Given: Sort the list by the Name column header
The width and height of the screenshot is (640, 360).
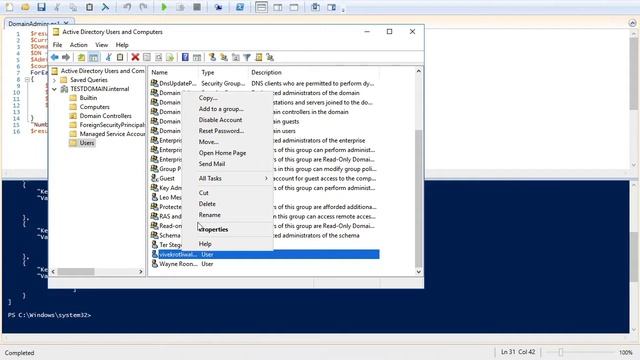Looking at the screenshot, I should pyautogui.click(x=173, y=72).
